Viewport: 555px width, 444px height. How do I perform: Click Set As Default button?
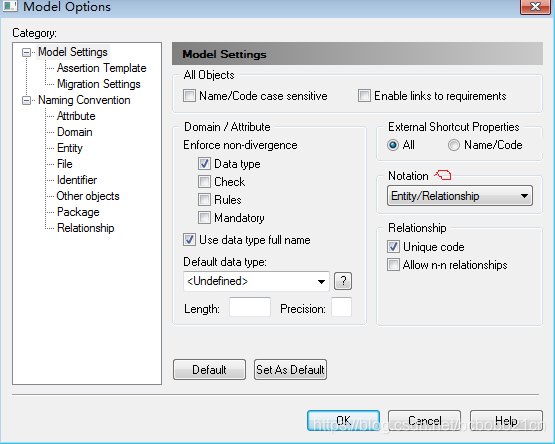point(290,370)
